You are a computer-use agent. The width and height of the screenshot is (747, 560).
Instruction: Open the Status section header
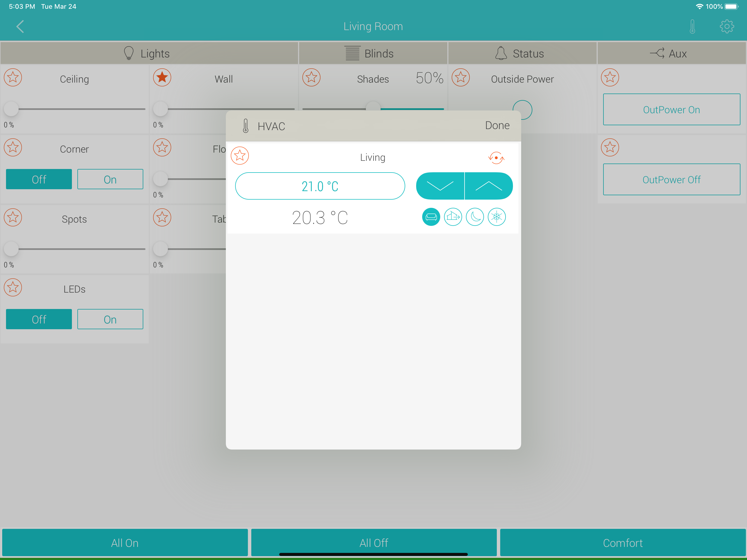point(522,53)
